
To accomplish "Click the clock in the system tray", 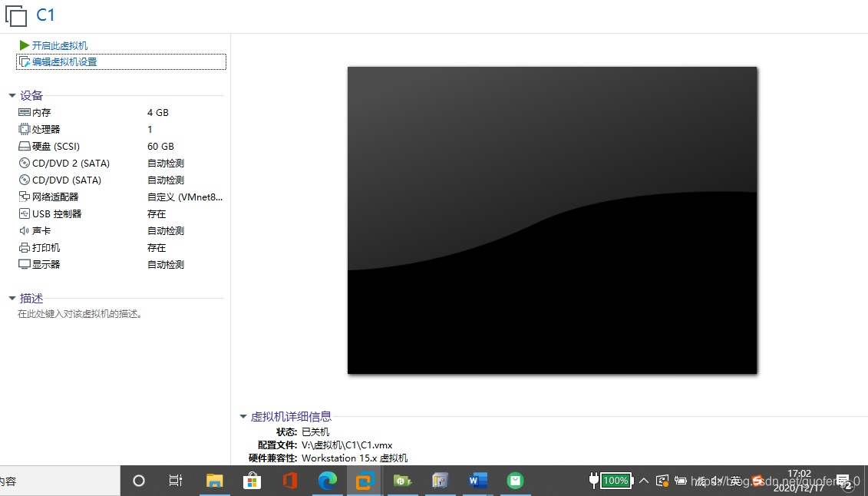I will [x=800, y=480].
